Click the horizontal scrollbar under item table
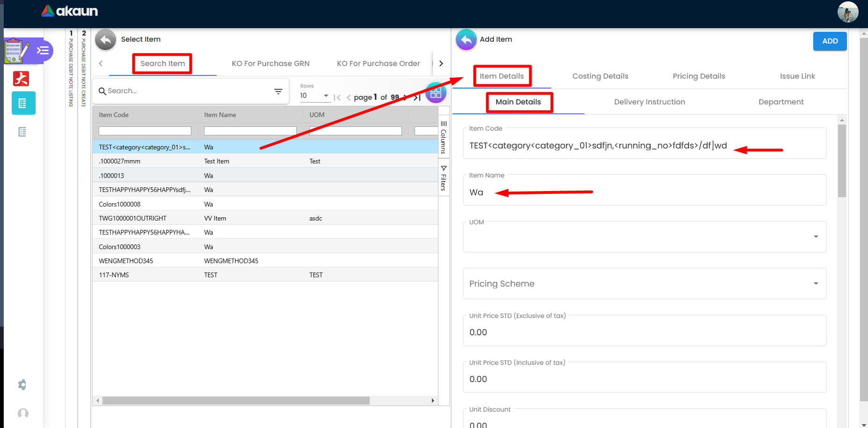Viewport: 868px width, 428px height. coord(236,401)
